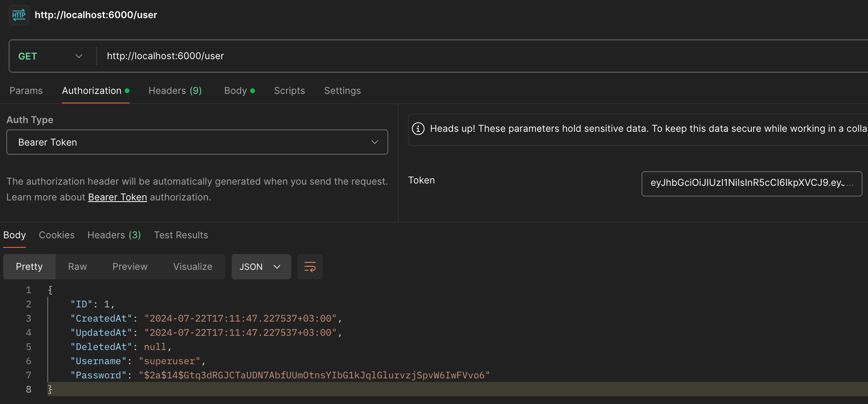This screenshot has width=868, height=404.
Task: Click the Auth Type label
Action: (x=30, y=120)
